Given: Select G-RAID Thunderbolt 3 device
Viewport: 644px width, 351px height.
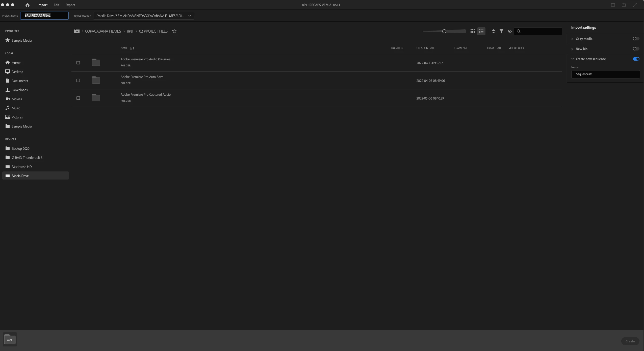Looking at the screenshot, I should point(27,158).
